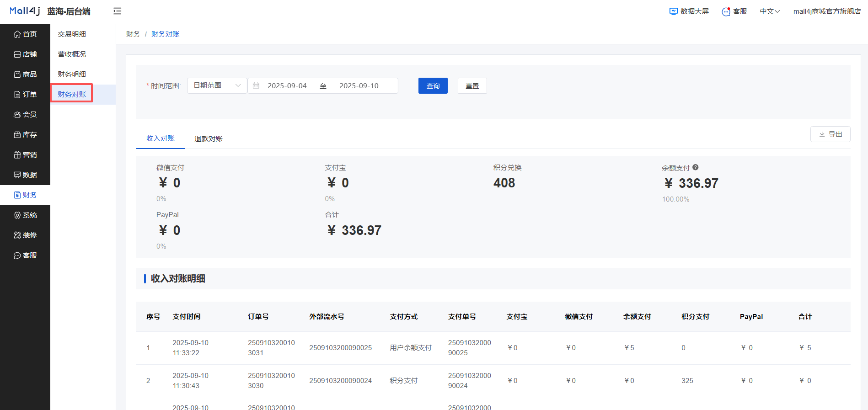Click the 财务对账 breadcrumb link

coord(166,34)
